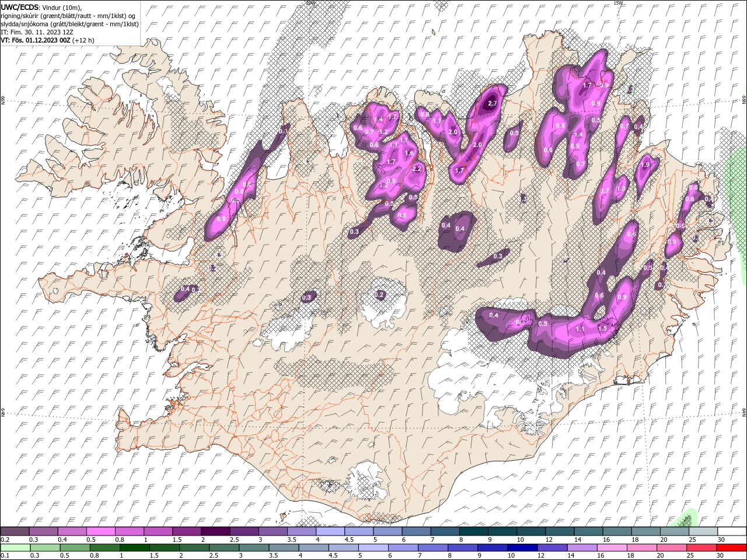Click the 2.7 snowfall maximum label on the map

(x=492, y=103)
